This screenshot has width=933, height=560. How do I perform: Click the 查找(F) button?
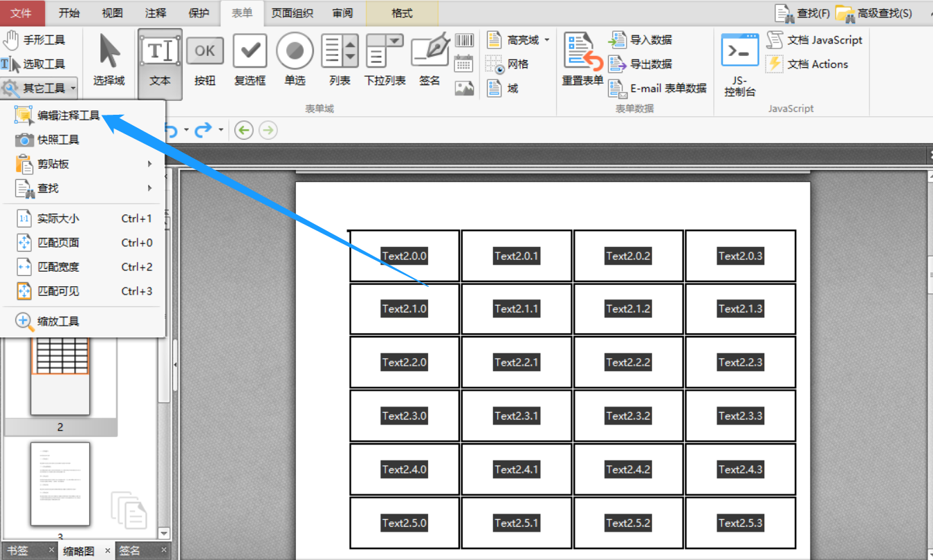point(802,13)
